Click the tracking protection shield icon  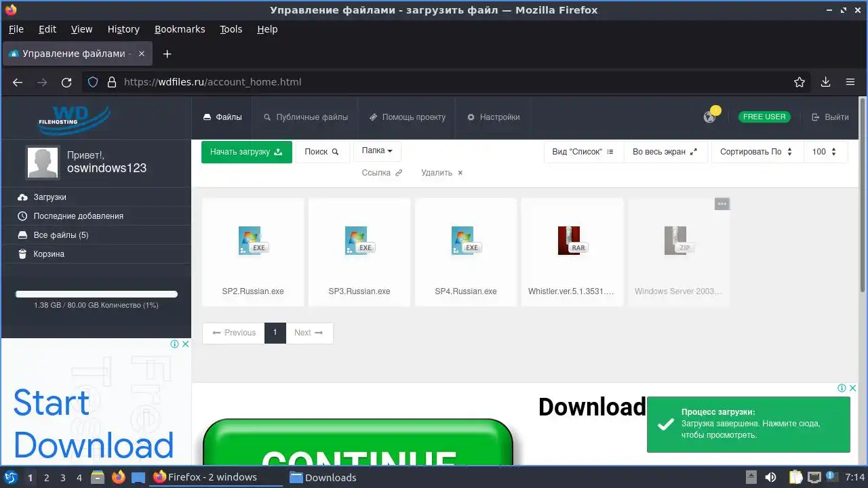point(94,82)
